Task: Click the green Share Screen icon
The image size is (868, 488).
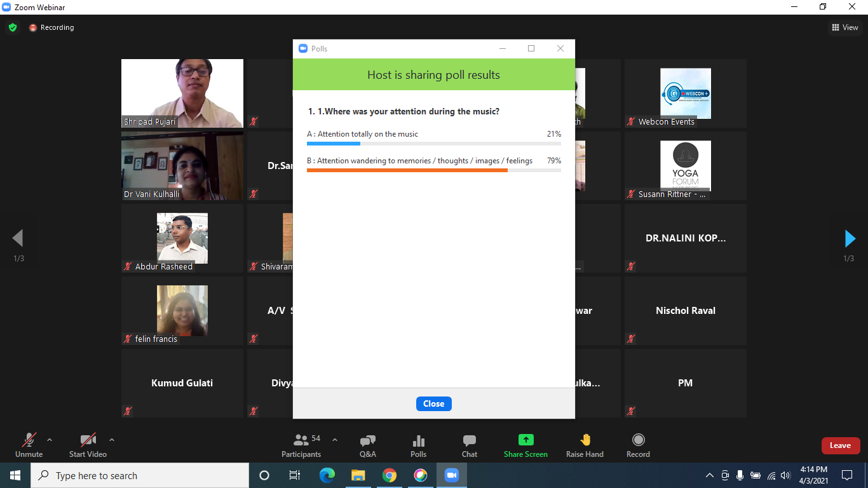Action: [526, 440]
